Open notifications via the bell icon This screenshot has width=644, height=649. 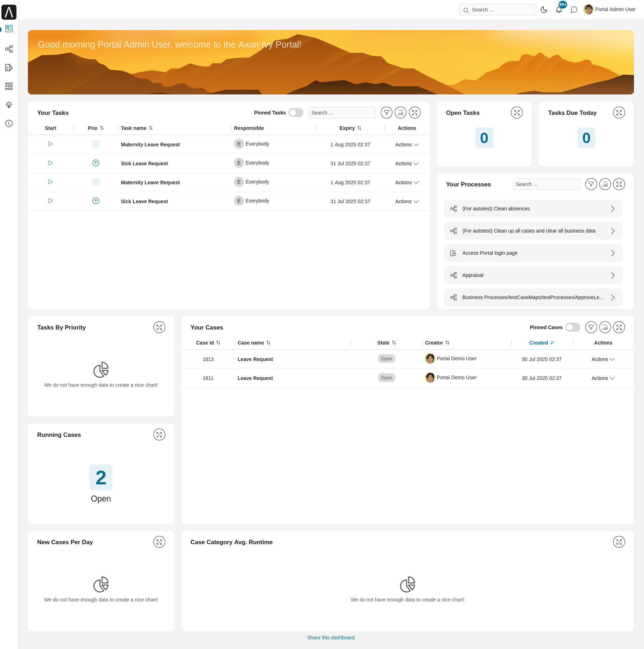pyautogui.click(x=558, y=10)
